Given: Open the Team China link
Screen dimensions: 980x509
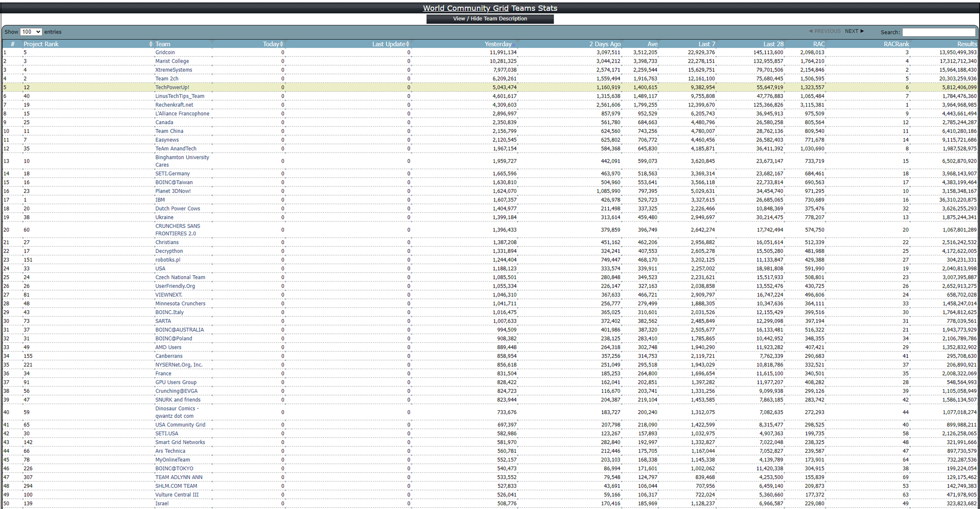Looking at the screenshot, I should (x=169, y=131).
